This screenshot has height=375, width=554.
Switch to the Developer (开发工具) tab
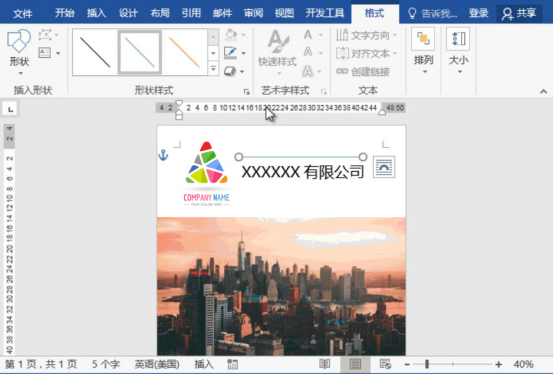click(325, 13)
